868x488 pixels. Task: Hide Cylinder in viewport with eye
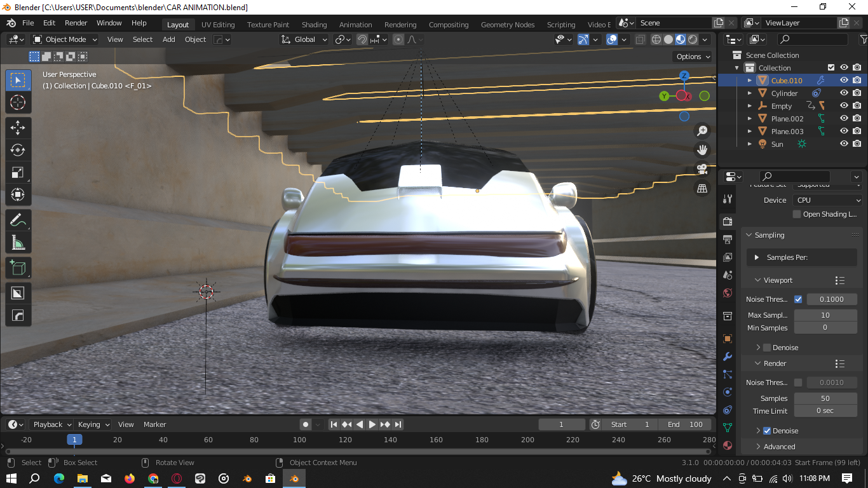pyautogui.click(x=844, y=93)
